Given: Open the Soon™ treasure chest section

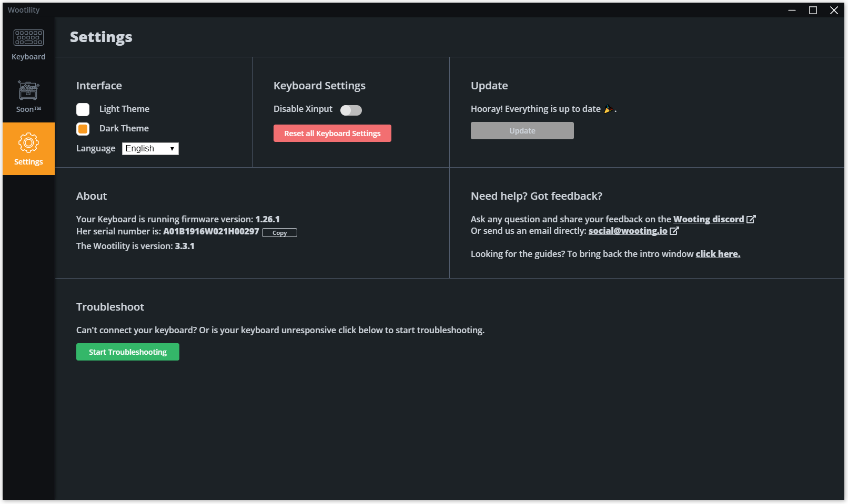Looking at the screenshot, I should coord(28,97).
